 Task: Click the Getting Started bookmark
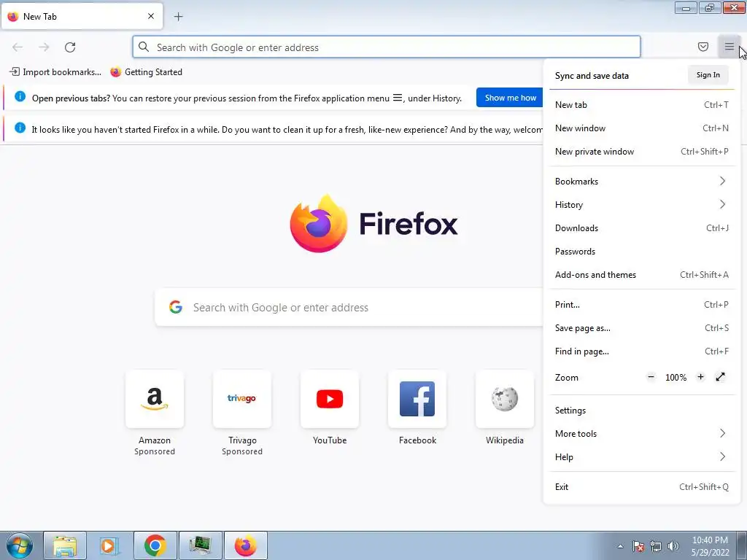[146, 72]
